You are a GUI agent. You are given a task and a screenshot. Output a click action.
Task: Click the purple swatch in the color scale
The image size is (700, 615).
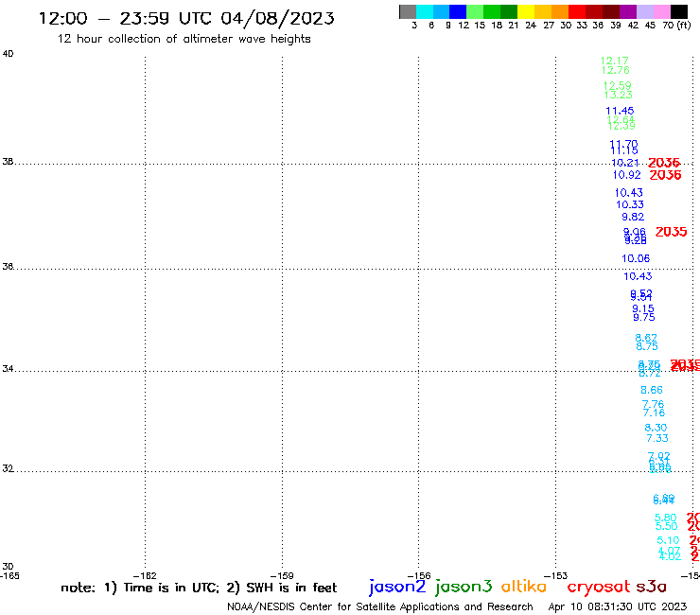(x=628, y=11)
